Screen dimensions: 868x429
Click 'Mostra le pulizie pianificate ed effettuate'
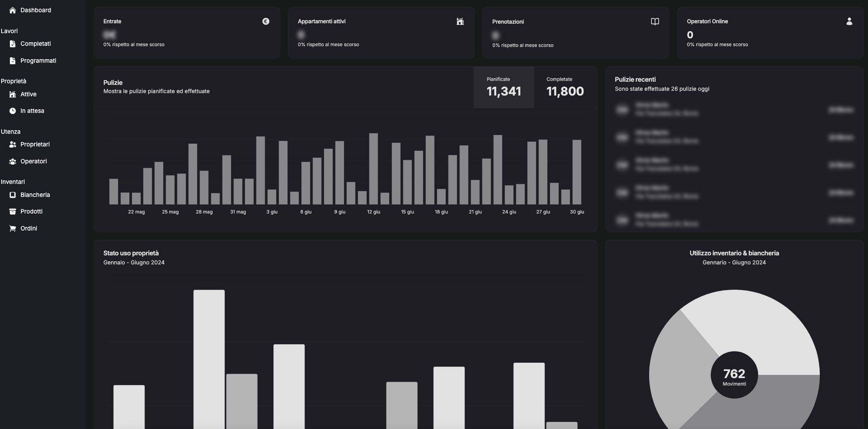click(x=156, y=91)
